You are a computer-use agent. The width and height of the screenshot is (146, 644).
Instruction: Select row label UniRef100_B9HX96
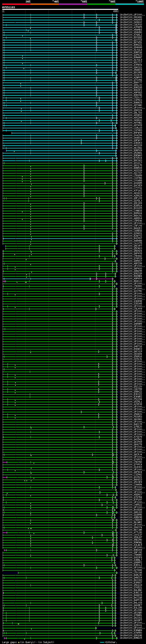pos(131,95)
